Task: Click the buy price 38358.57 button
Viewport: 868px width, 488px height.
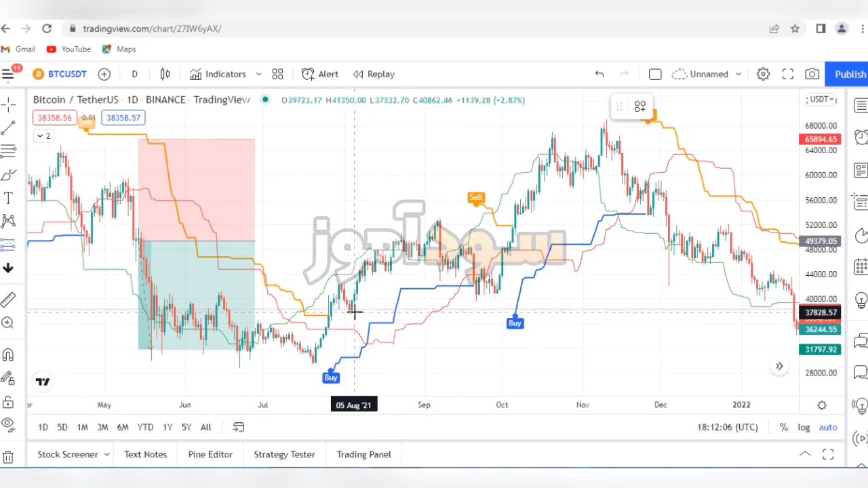Action: pyautogui.click(x=123, y=118)
